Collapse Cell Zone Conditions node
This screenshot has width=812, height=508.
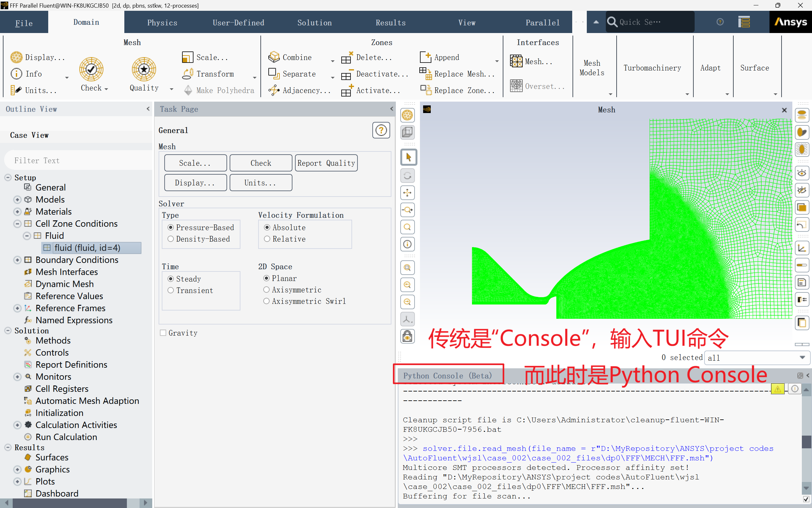(x=17, y=224)
